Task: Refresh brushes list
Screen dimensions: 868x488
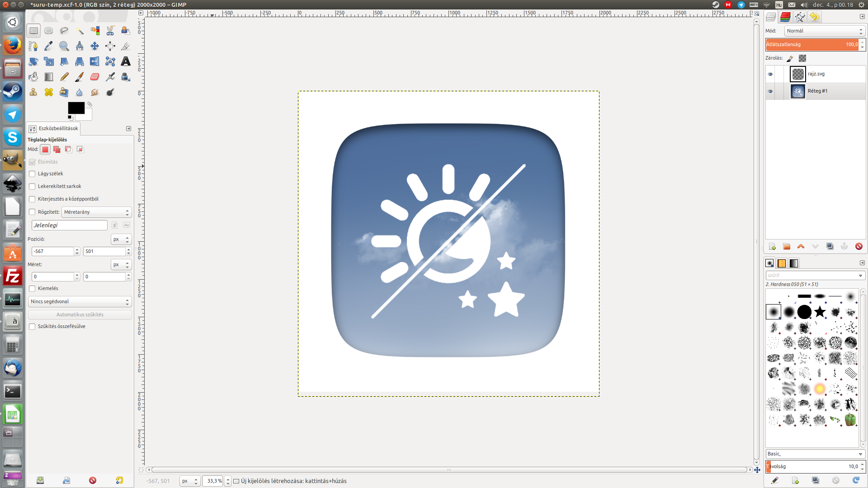Action: coord(856,480)
